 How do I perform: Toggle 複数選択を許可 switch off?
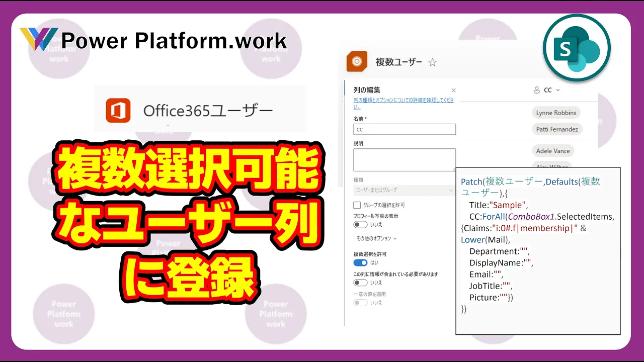tap(361, 263)
